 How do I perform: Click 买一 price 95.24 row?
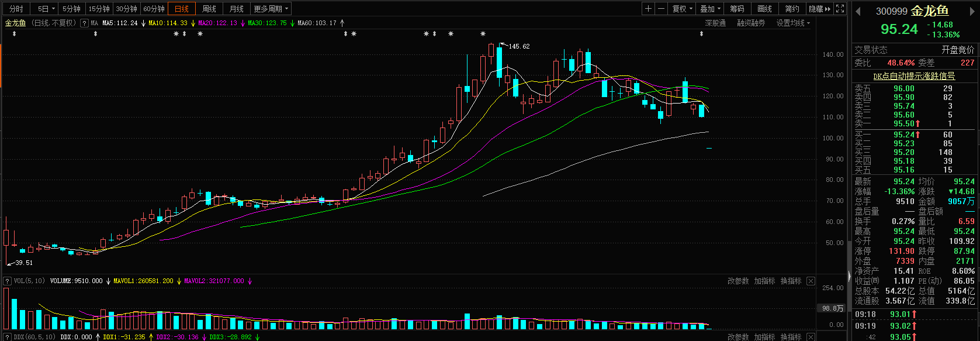click(x=915, y=135)
